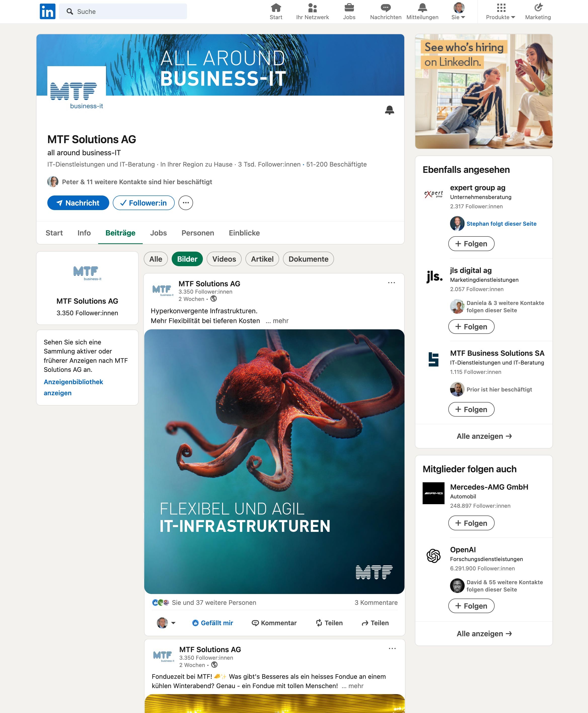Toggle the Follower:in following button

coord(144,203)
